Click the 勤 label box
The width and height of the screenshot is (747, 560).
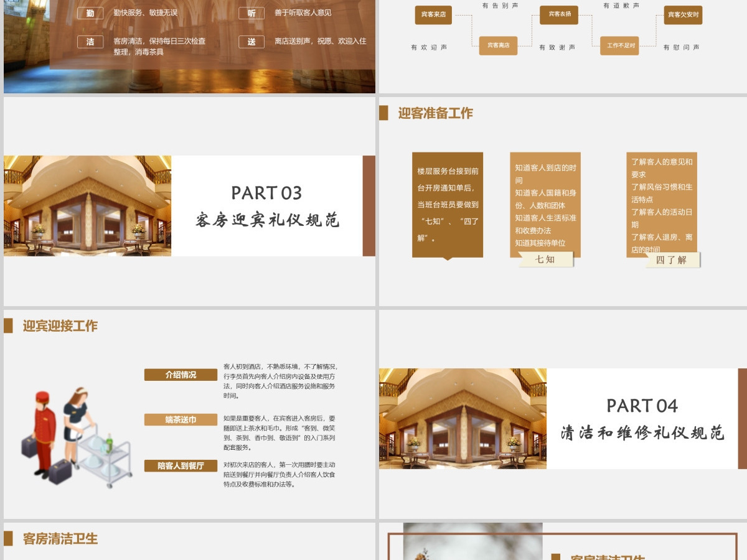point(90,13)
